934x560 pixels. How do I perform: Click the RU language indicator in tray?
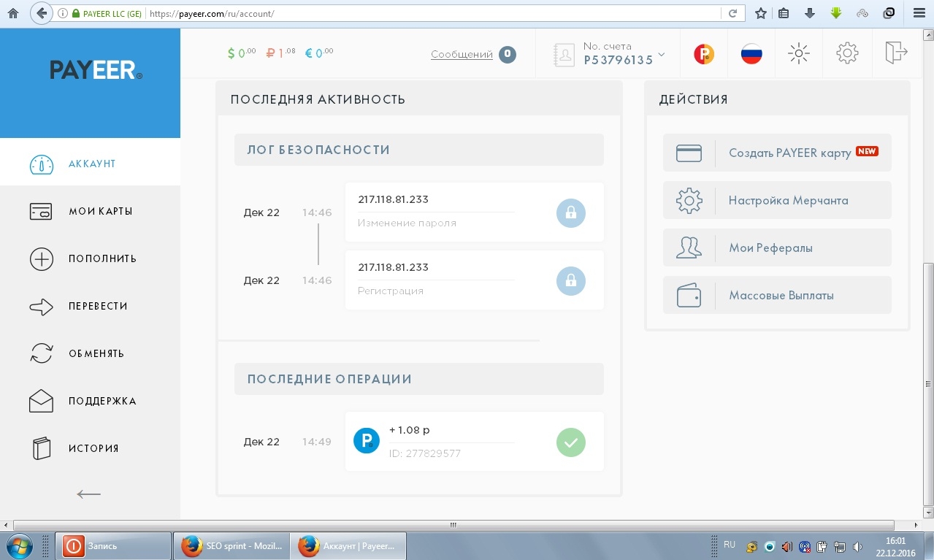730,545
